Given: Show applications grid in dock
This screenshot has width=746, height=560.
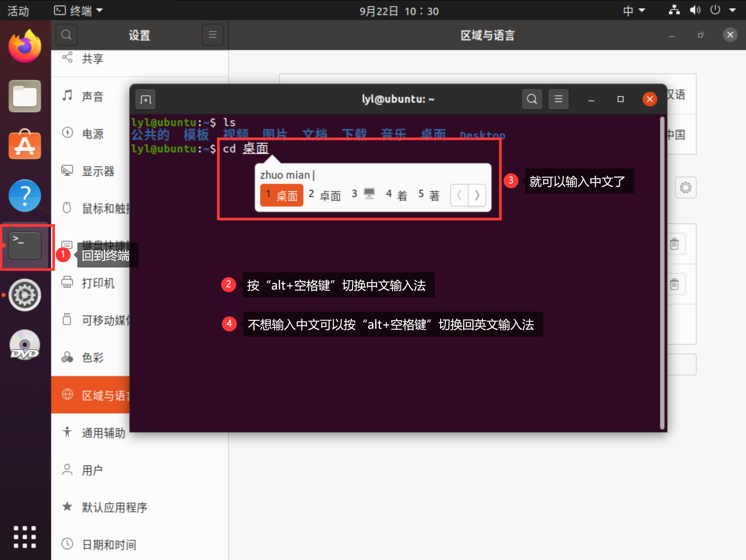Looking at the screenshot, I should (x=25, y=537).
